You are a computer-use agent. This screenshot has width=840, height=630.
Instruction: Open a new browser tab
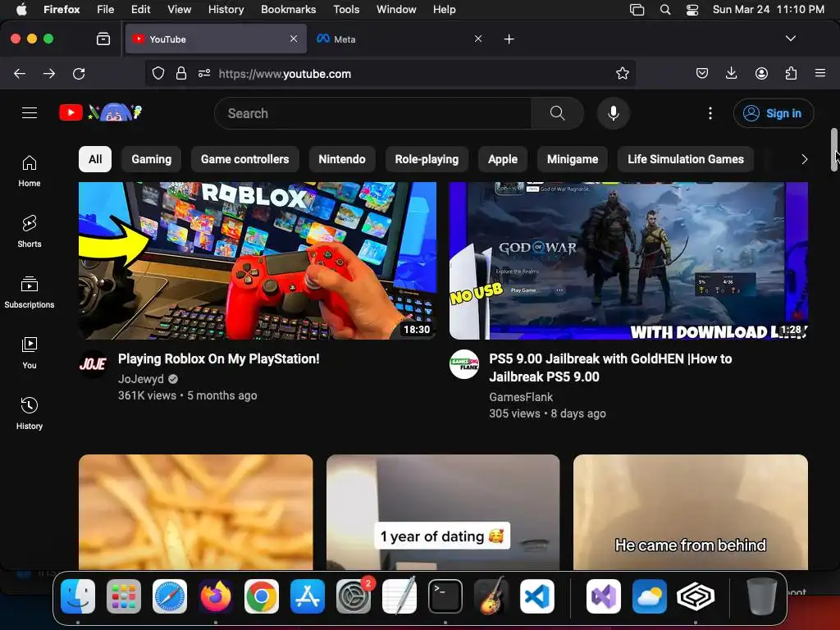pos(509,39)
